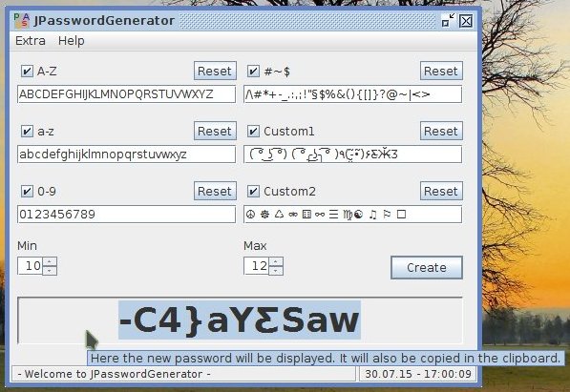
Task: Increase the Min length spinner
Action: click(50, 261)
